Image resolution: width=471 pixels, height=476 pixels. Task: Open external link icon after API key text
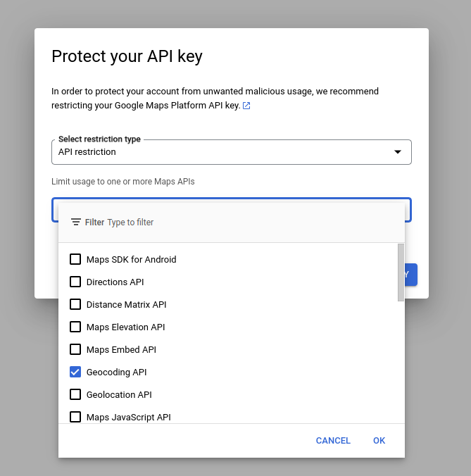point(246,106)
